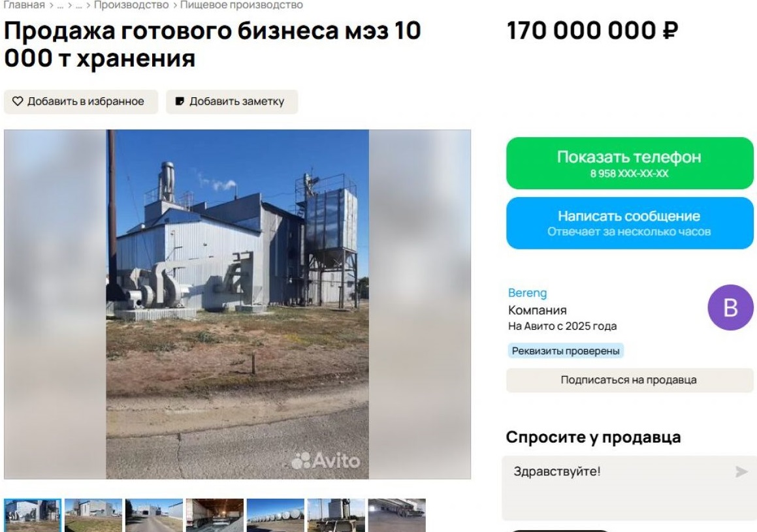Image resolution: width=757 pixels, height=532 pixels.
Task: Select the fourth thumbnail with truck interior
Action: click(x=215, y=515)
